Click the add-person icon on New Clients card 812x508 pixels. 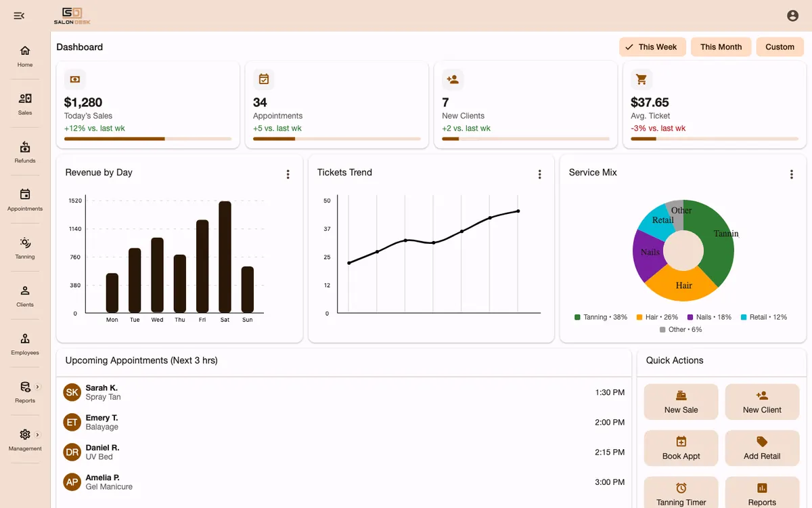coord(453,79)
